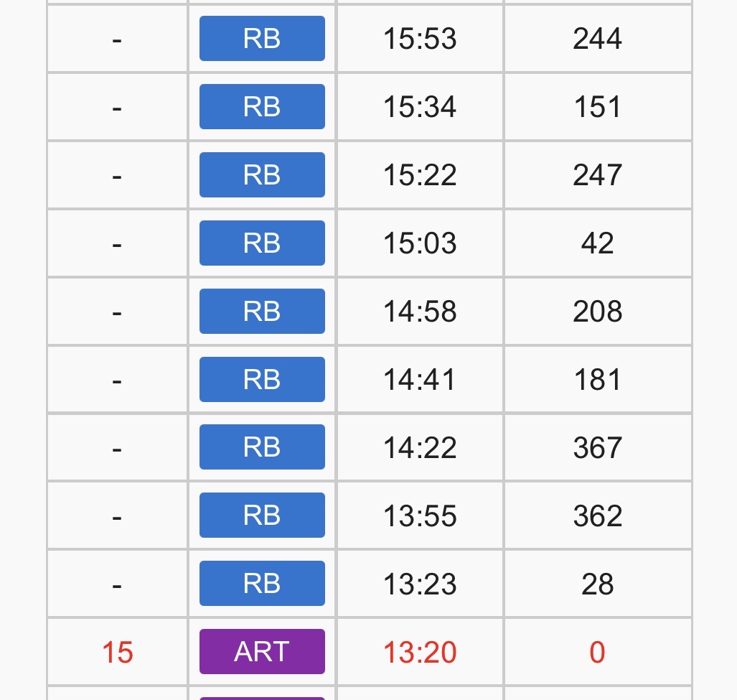Click the RB badge next to 14:41
Screen dimensions: 737x700
click(262, 380)
